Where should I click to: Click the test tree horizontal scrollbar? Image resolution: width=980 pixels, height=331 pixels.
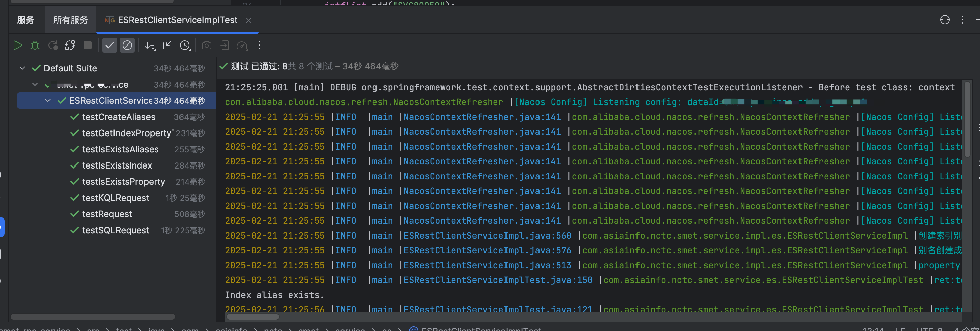93,317
